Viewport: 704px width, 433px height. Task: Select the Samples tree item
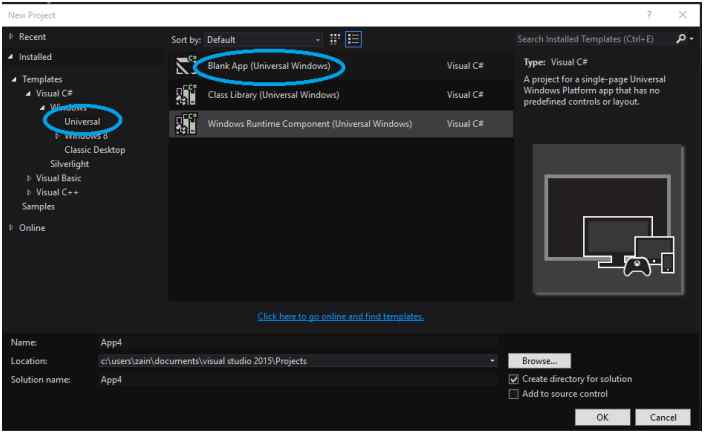click(38, 207)
